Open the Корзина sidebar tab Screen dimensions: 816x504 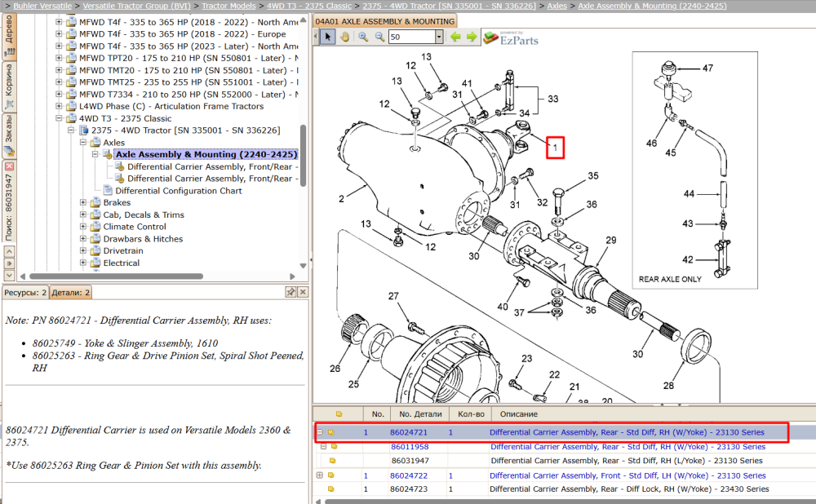[9, 87]
